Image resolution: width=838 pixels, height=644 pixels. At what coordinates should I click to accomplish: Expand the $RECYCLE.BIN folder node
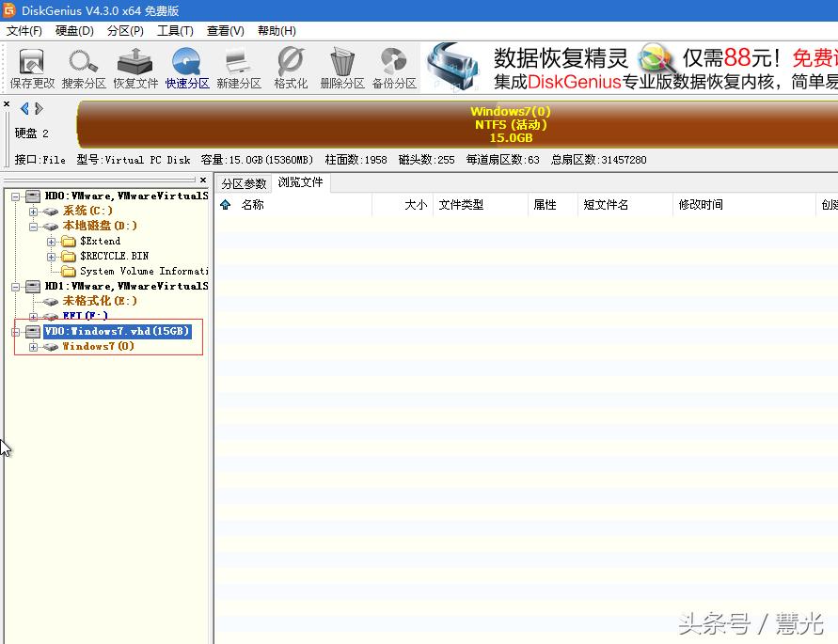point(52,256)
